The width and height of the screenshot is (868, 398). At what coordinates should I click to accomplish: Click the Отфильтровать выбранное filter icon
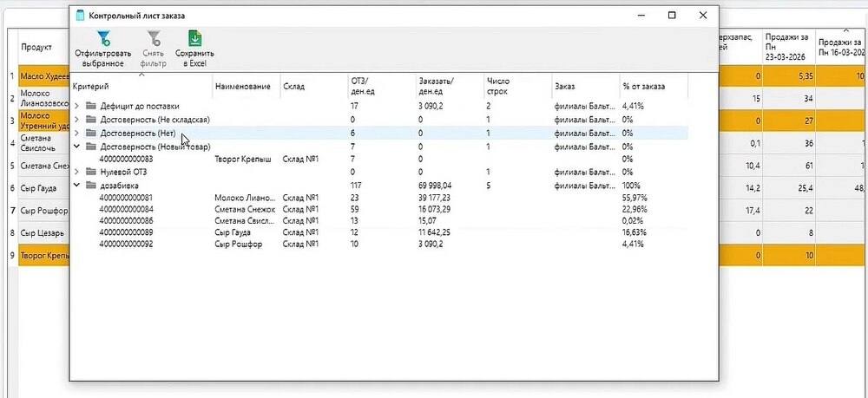tap(103, 38)
